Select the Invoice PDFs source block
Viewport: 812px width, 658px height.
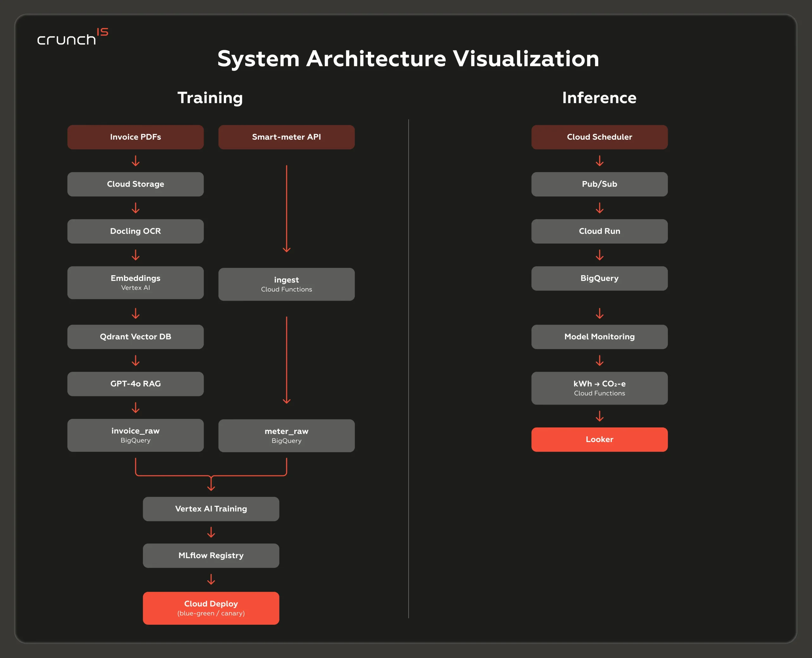(x=135, y=137)
